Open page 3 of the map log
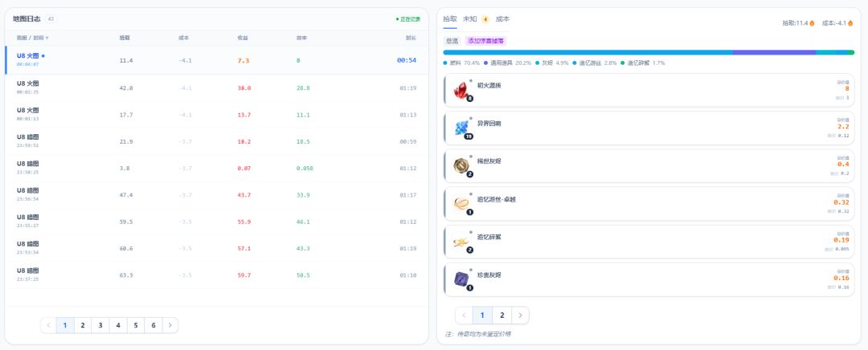This screenshot has width=868, height=350. (x=100, y=326)
